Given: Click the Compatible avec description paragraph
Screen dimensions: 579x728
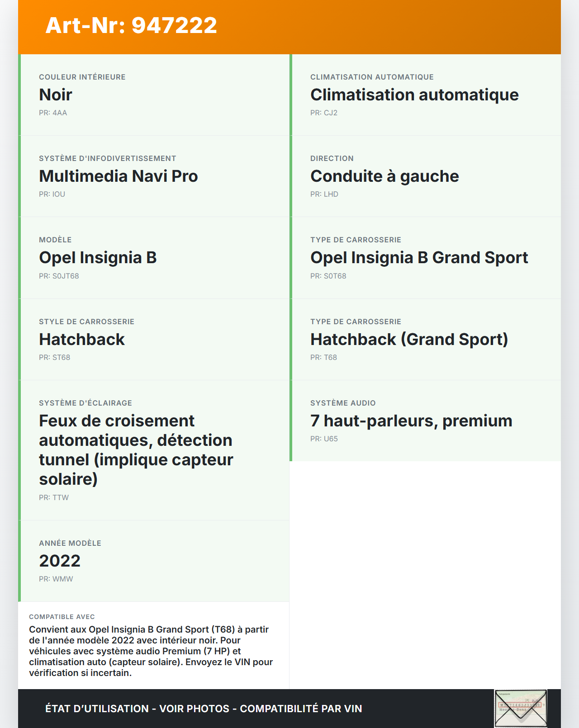Looking at the screenshot, I should (151, 651).
